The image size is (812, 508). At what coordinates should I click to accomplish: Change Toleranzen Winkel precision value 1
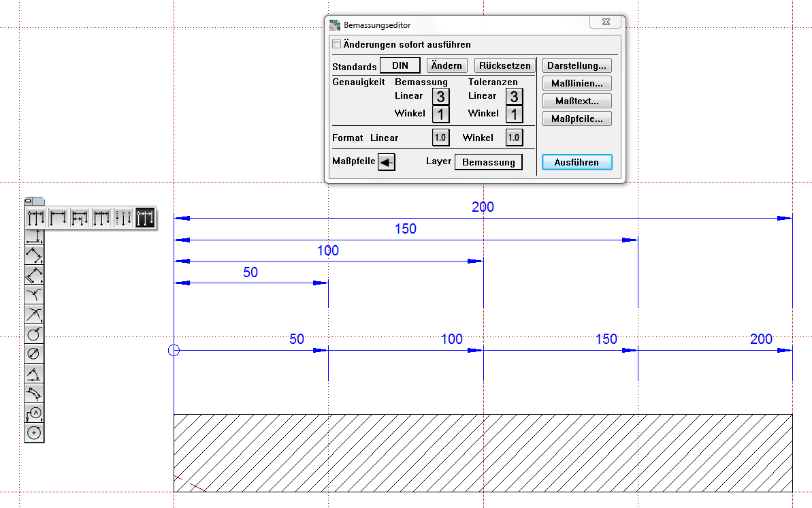click(x=514, y=114)
